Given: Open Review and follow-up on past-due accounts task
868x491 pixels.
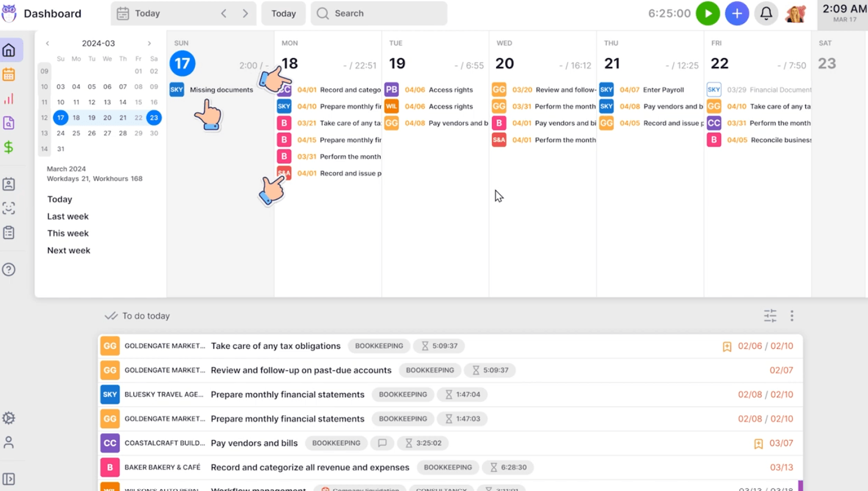Looking at the screenshot, I should [301, 370].
